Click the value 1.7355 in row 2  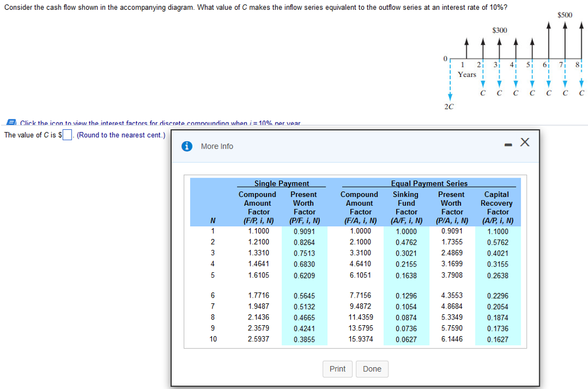tap(452, 242)
